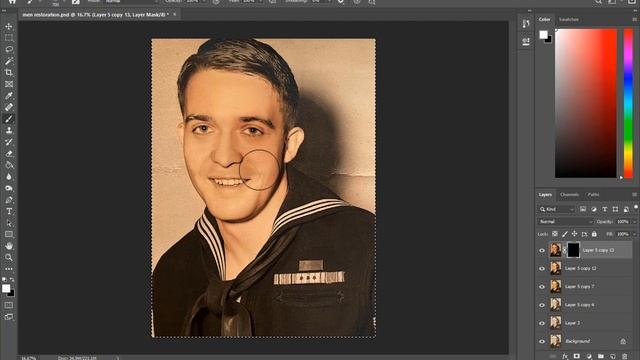
Task: Select the Lasso tool
Action: pyautogui.click(x=9, y=49)
